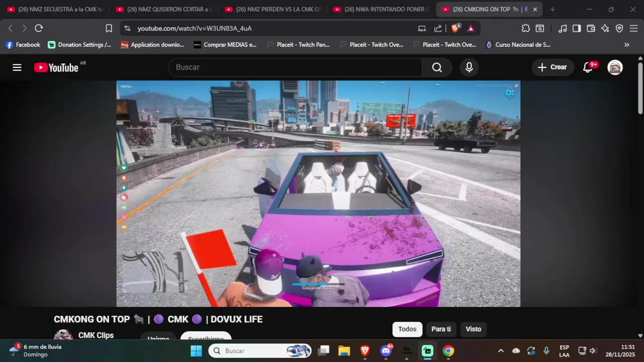Open the Brave Wallet icon

pos(591,28)
